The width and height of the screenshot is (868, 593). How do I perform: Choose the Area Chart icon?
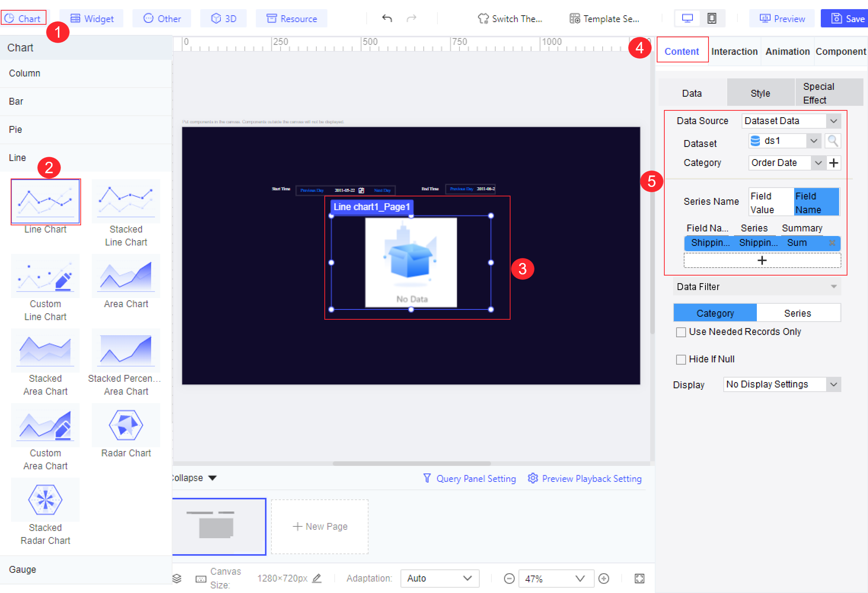(126, 276)
